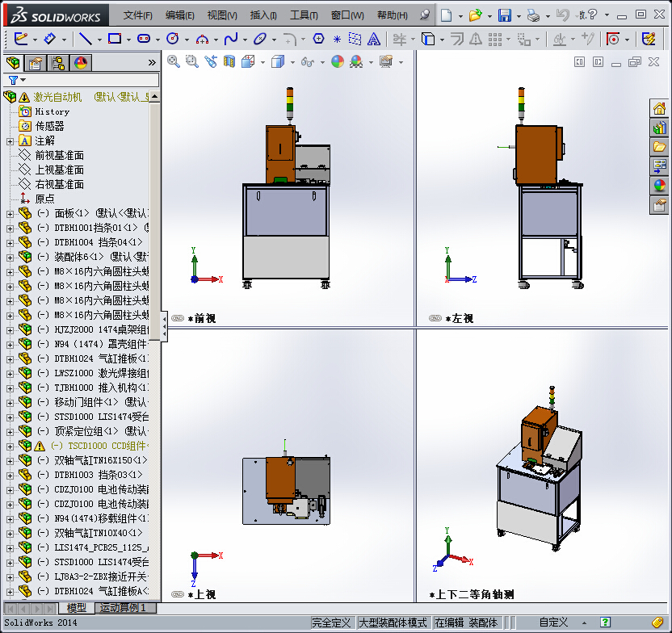The height and width of the screenshot is (633, 672).
Task: Open 工具(T) menu
Action: 304,15
